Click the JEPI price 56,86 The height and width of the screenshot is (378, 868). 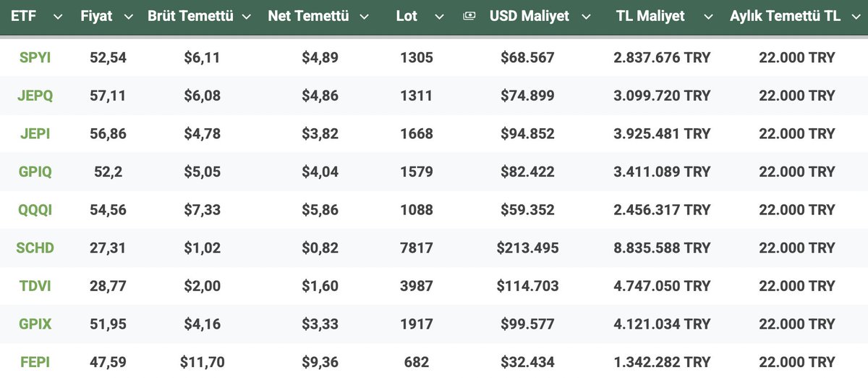coord(108,133)
